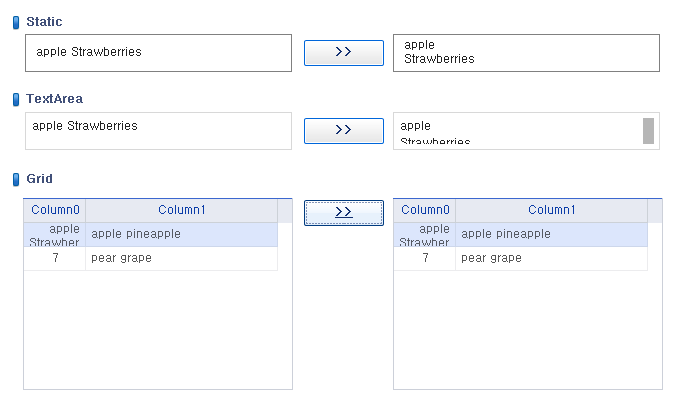
Task: Select the left Static box with apple Strawberries
Action: point(158,53)
